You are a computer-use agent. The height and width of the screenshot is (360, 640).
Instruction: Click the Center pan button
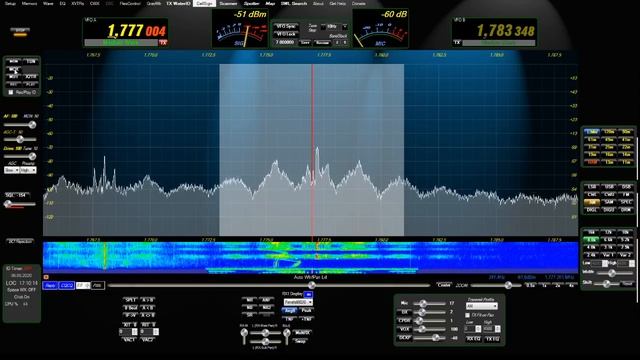tap(444, 285)
